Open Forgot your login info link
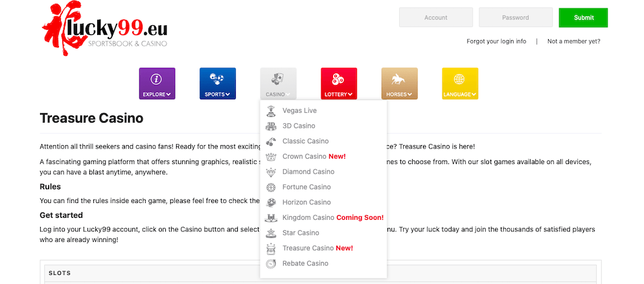This screenshot has width=644, height=284. (x=496, y=41)
